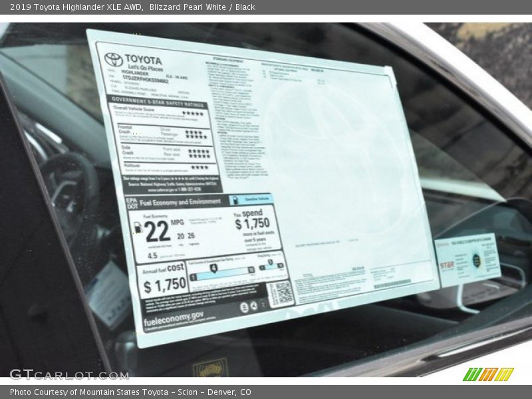This screenshot has width=532, height=399.
Task: Click the Side Crash rating row
Action: click(168, 153)
